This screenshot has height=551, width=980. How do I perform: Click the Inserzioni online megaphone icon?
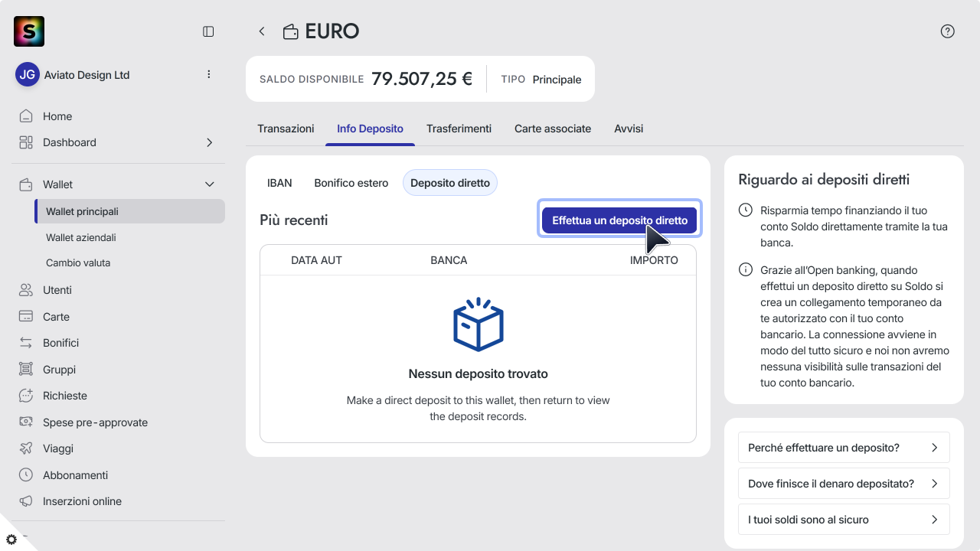[26, 501]
